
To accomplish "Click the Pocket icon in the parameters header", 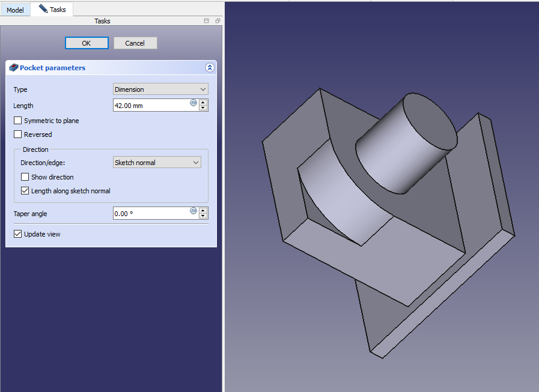I will click(x=14, y=68).
